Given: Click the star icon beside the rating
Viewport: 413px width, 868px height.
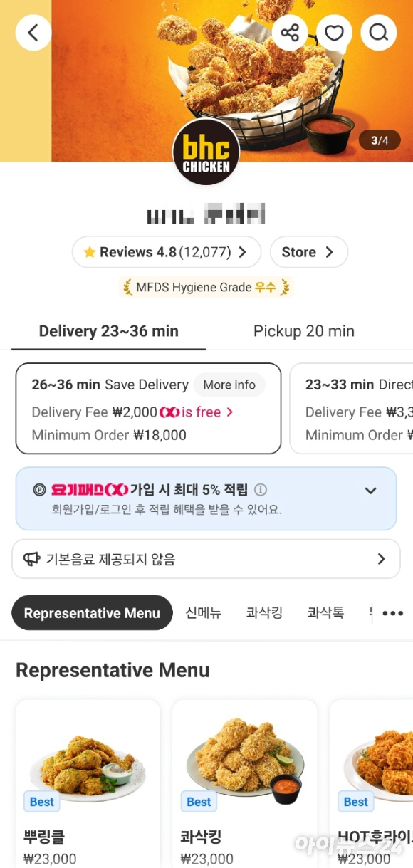Looking at the screenshot, I should tap(90, 252).
